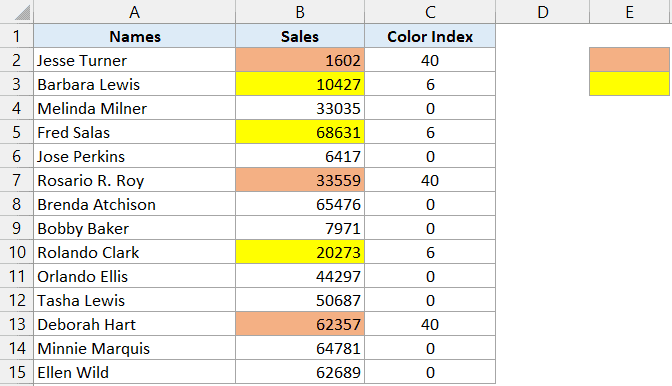Click color index 6 for Rolando Clark
Image resolution: width=672 pixels, height=386 pixels.
click(430, 251)
